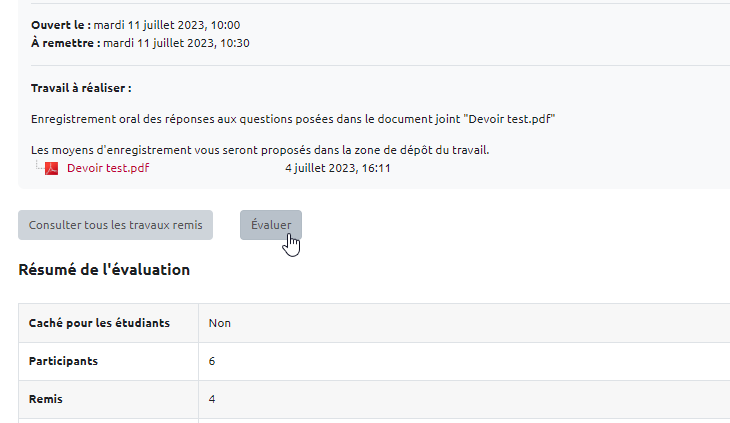Select the 10:00 opening date text
The width and height of the screenshot is (730, 423).
pos(167,25)
